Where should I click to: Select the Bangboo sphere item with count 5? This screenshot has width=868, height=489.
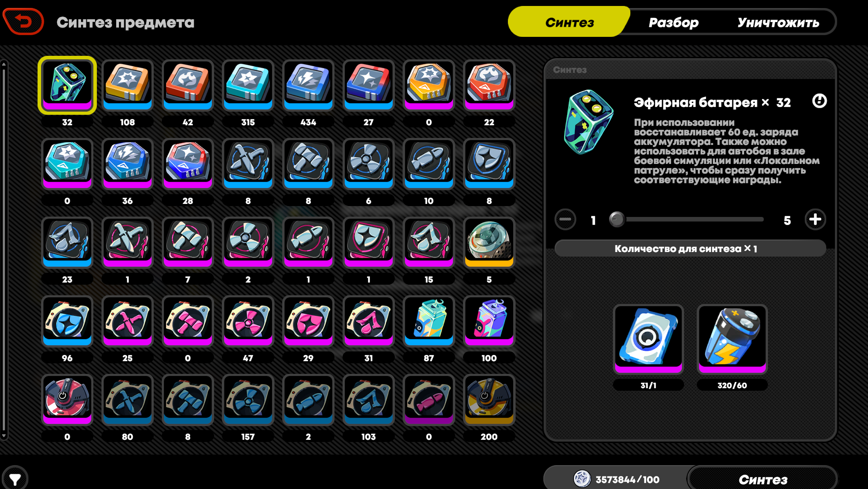pos(489,243)
